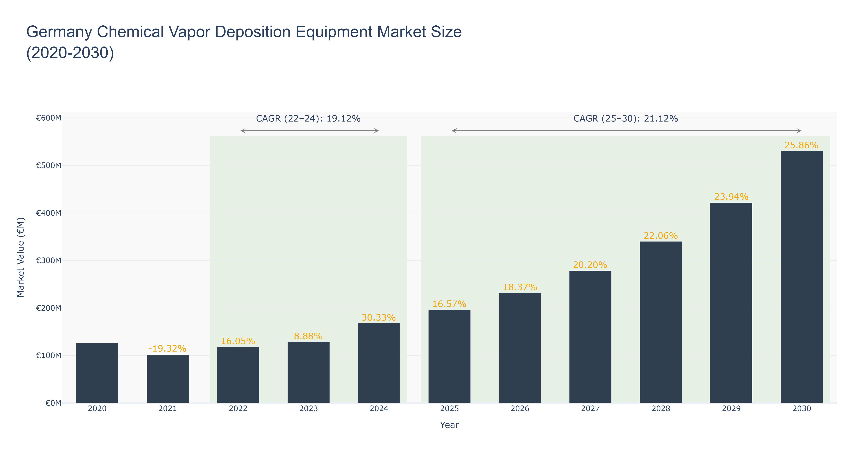Click the 25.86% growth label
Viewport: 868px width, 465px height.
point(801,145)
